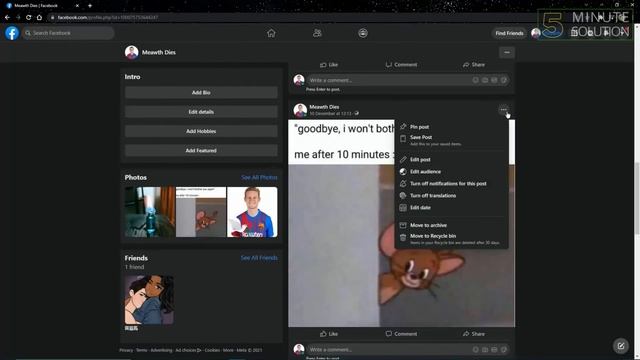Image resolution: width=640 pixels, height=360 pixels.
Task: Go back with browser back arrow
Action: [x=7, y=18]
